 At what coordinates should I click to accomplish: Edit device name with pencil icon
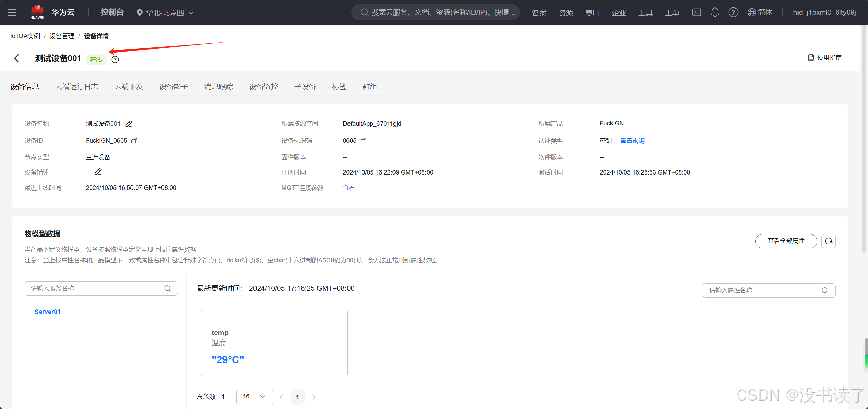pyautogui.click(x=129, y=124)
